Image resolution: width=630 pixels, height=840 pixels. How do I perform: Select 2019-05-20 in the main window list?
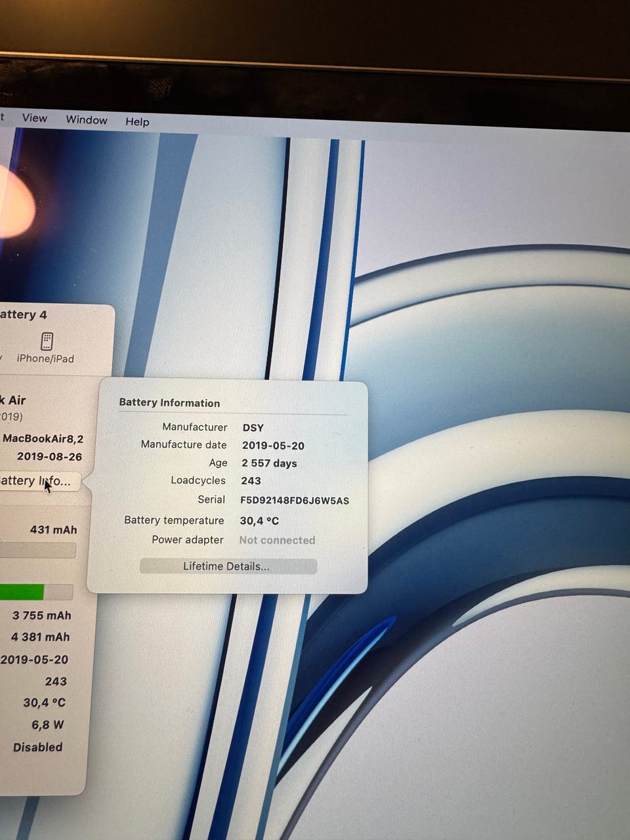[34, 660]
